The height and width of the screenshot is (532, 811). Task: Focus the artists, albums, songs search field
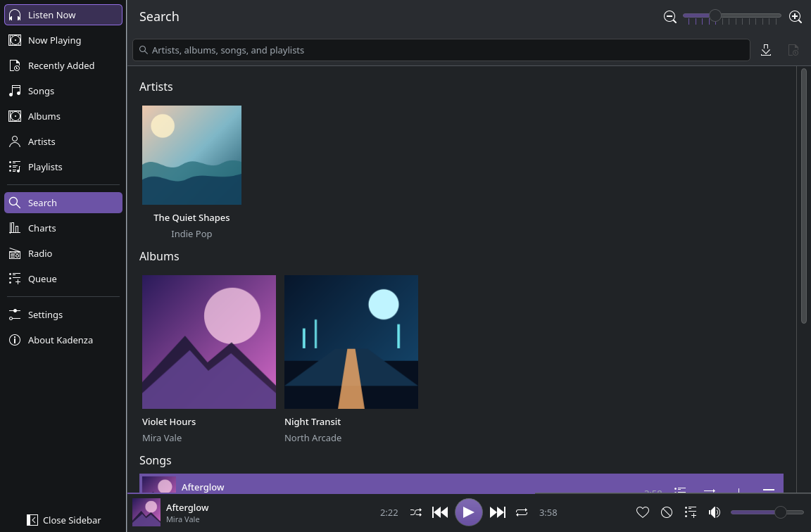point(441,50)
